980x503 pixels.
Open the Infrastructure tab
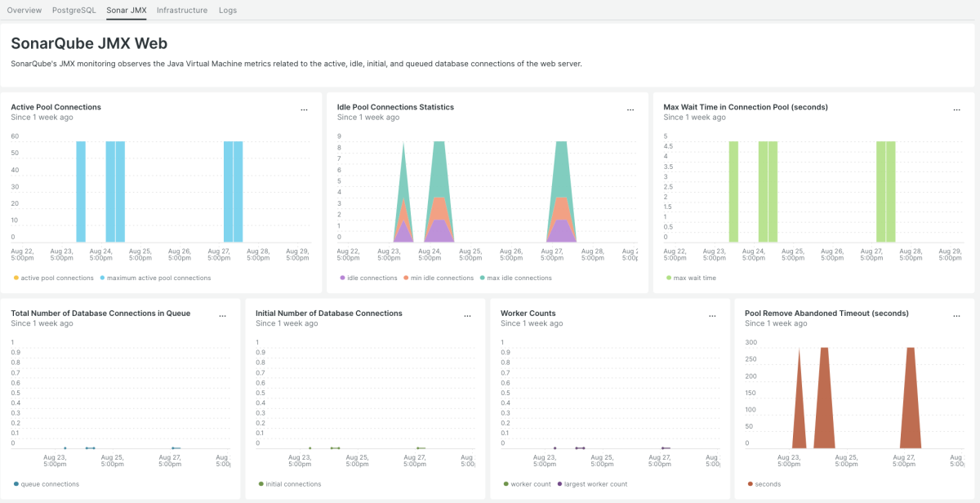(182, 11)
